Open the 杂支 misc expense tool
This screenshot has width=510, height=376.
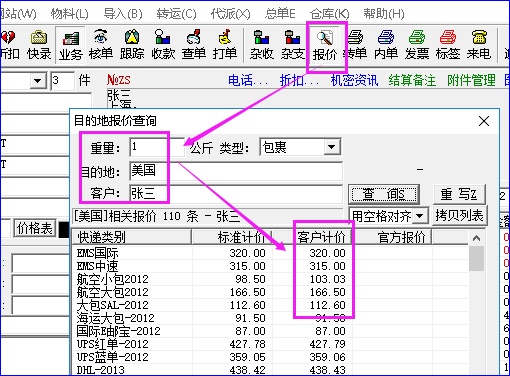[293, 45]
